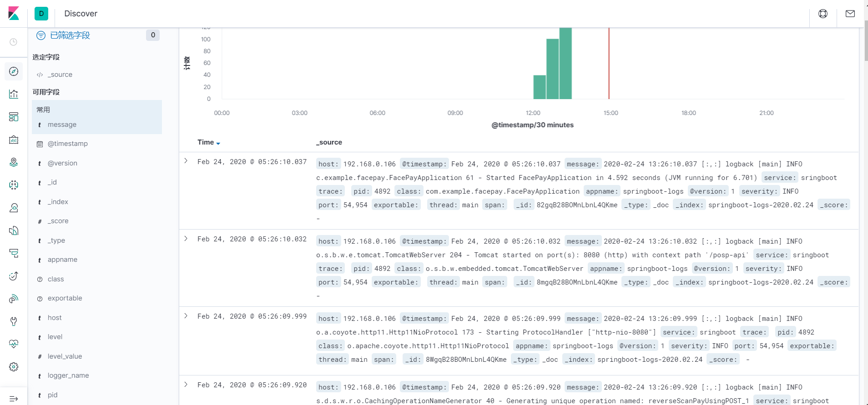Screen dimensions: 868x405
Task: Open the Dashboard app icon
Action: (14, 117)
